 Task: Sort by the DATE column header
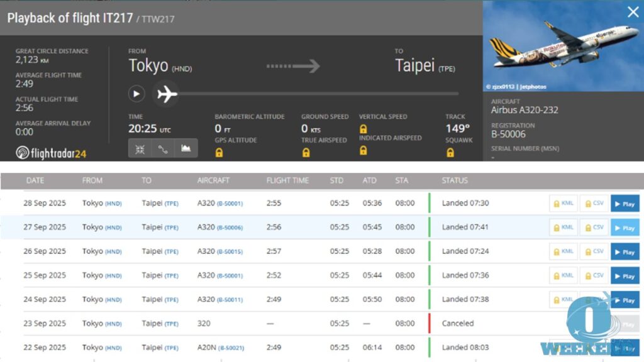coord(35,180)
